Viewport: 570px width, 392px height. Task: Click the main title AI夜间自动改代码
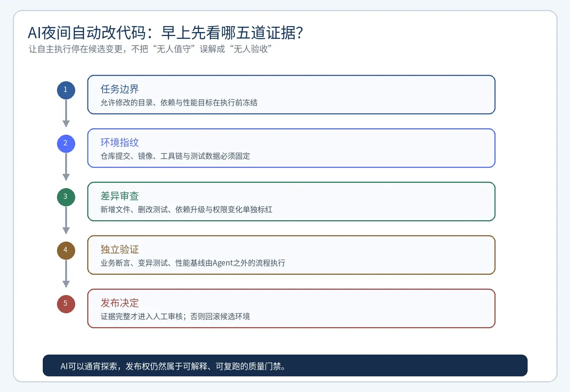point(165,33)
